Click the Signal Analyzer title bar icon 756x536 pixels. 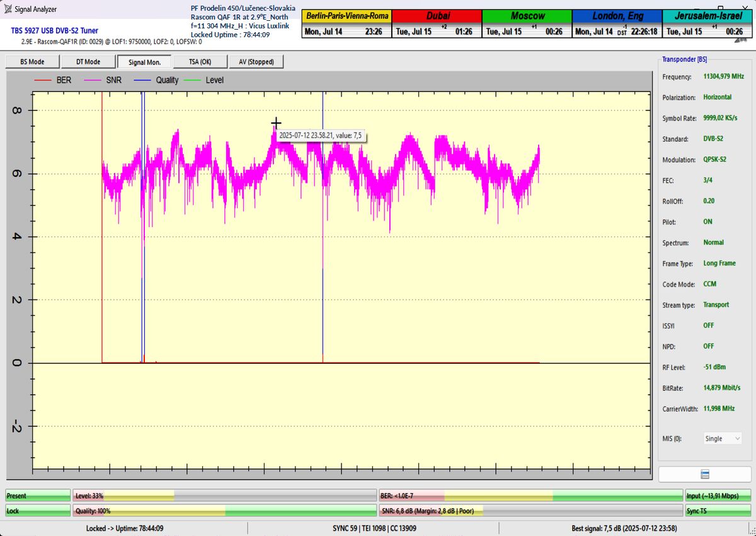(x=8, y=9)
